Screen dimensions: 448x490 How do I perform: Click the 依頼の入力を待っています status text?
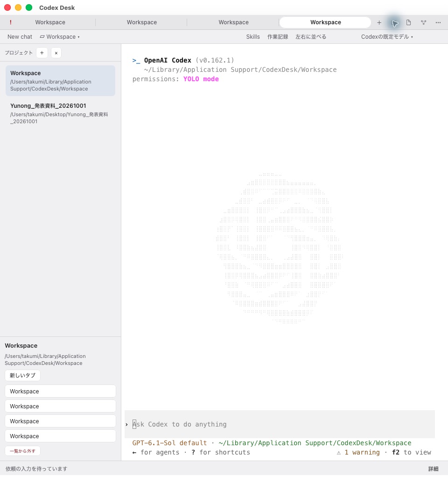(36, 469)
